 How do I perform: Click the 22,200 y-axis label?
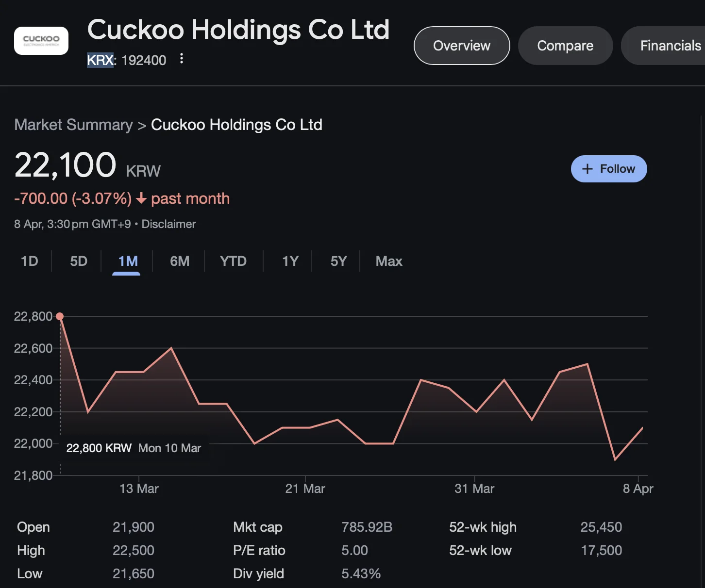(x=33, y=412)
